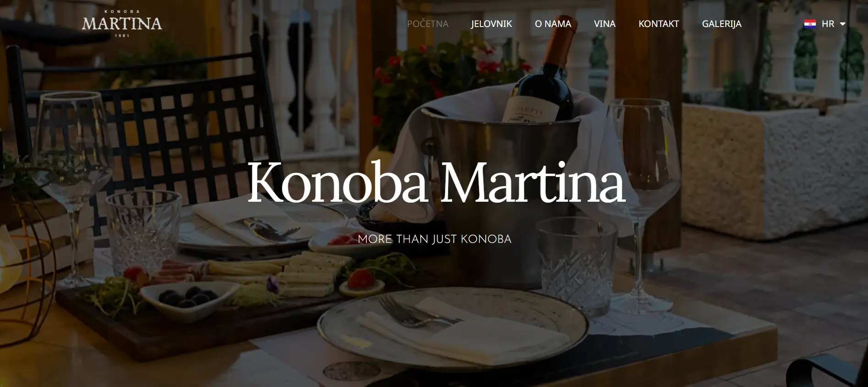Select the HR language label
The image size is (868, 387).
coord(828,24)
